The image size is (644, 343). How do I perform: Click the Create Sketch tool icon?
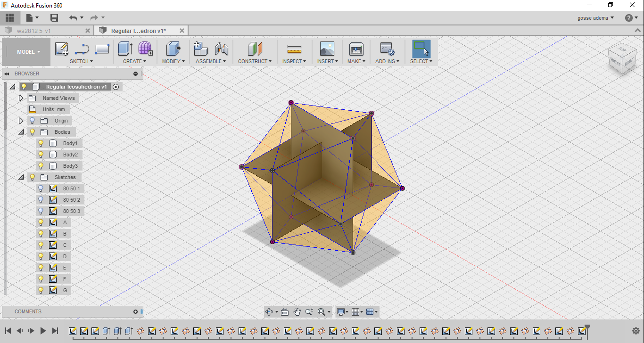coord(62,49)
